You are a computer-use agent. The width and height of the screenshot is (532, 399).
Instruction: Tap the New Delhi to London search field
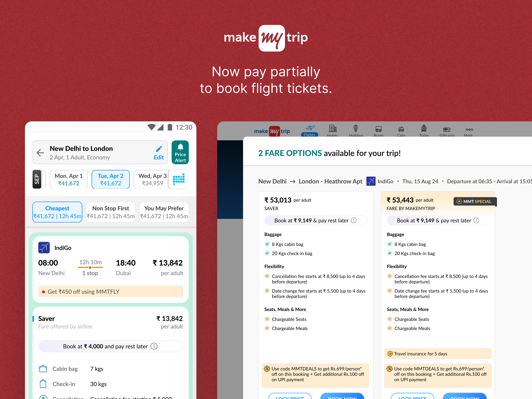pyautogui.click(x=100, y=153)
